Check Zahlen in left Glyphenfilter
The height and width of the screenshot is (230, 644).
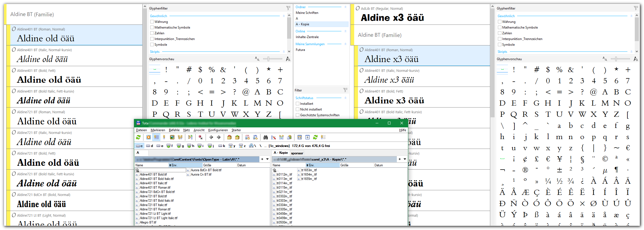pyautogui.click(x=152, y=33)
